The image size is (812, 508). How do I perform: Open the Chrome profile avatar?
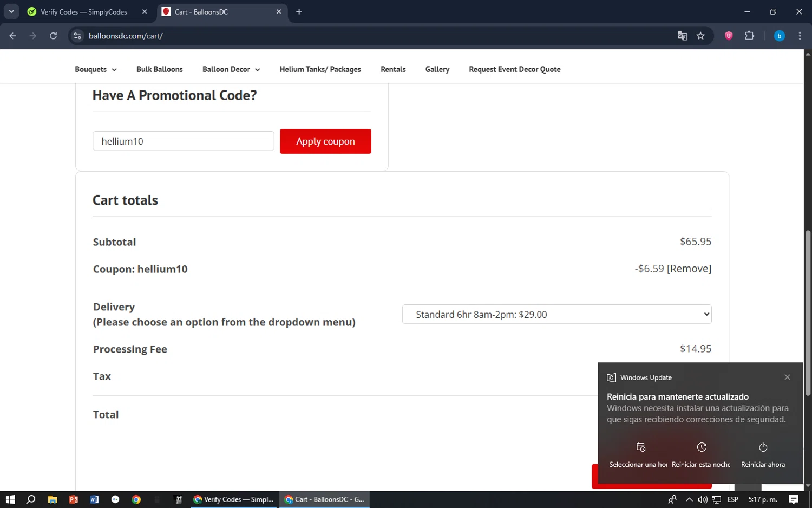coord(779,36)
